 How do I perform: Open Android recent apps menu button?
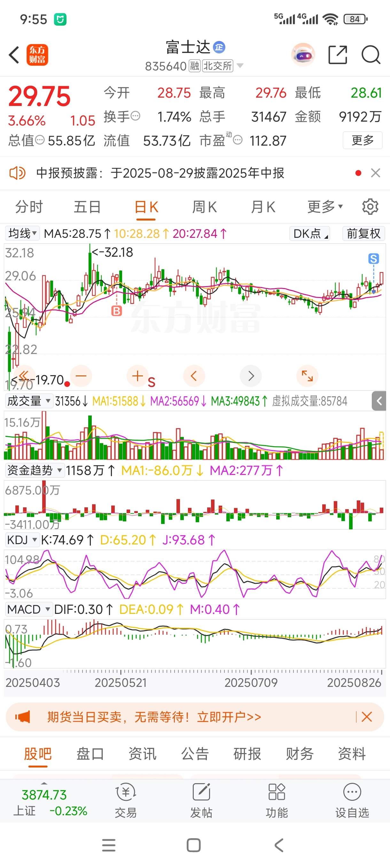pyautogui.click(x=109, y=845)
